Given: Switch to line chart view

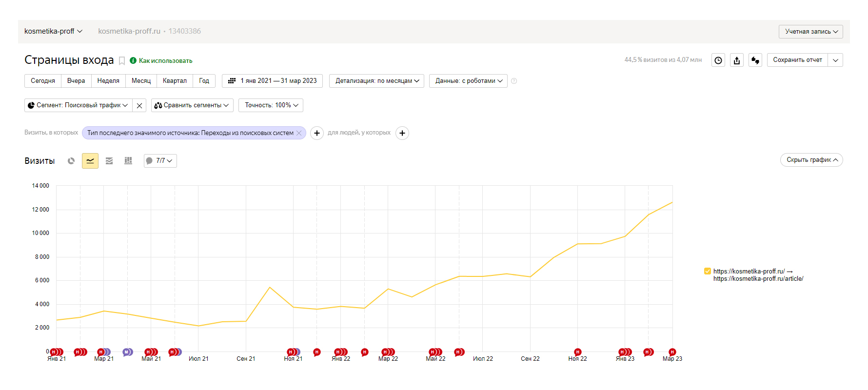Looking at the screenshot, I should (90, 161).
